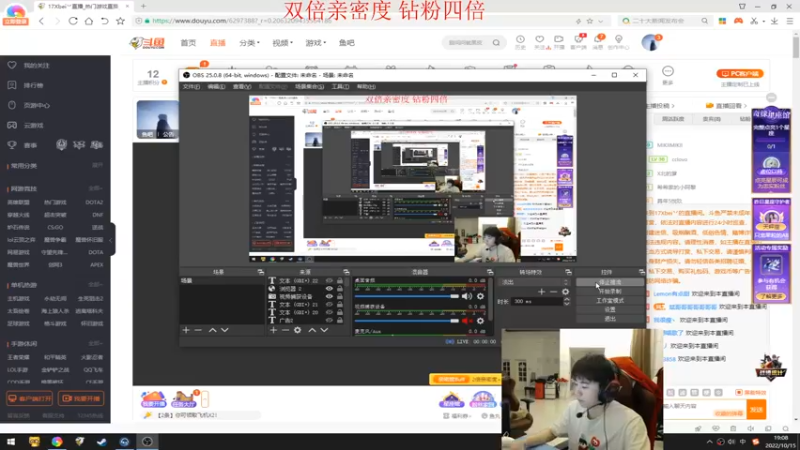Image resolution: width=800 pixels, height=450 pixels.
Task: Open OBS 编辑(E) menu
Action: coord(216,87)
